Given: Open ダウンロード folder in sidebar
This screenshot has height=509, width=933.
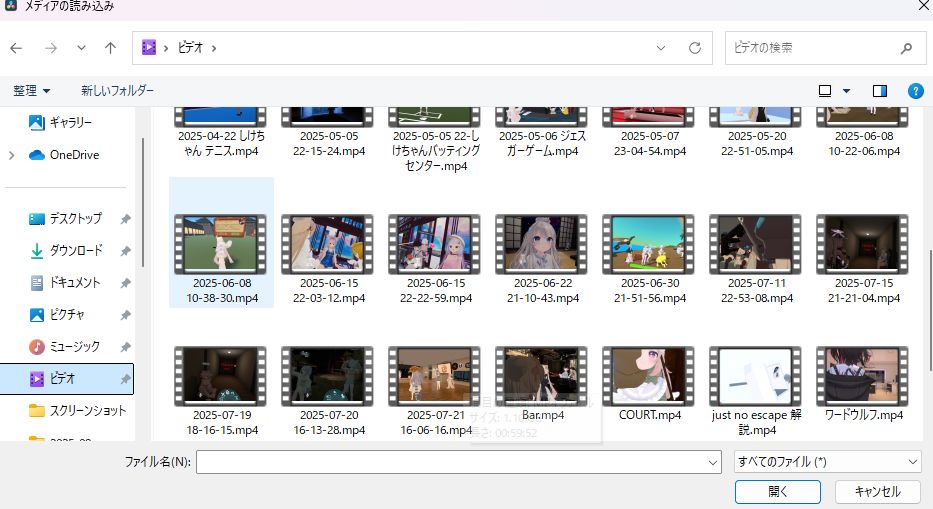Looking at the screenshot, I should [x=75, y=251].
